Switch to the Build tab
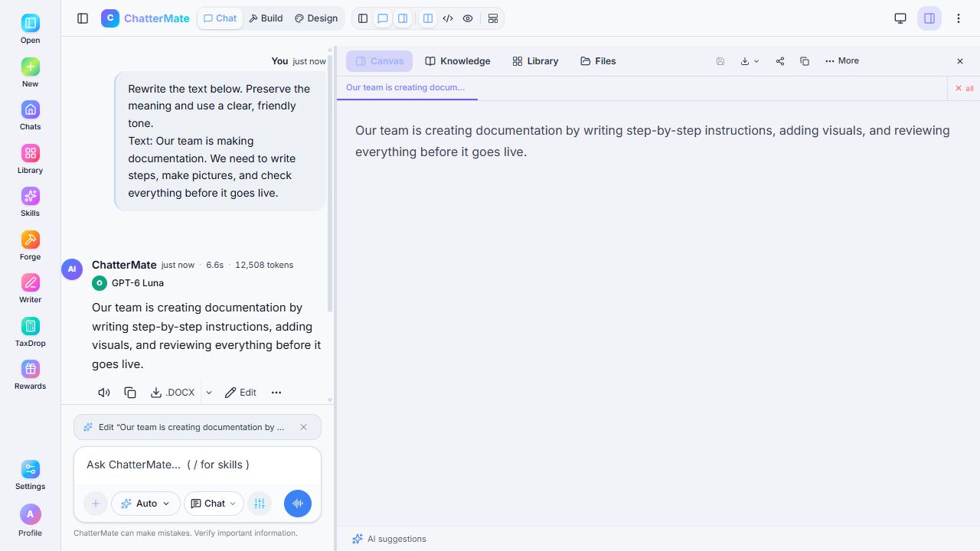980x551 pixels. point(266,18)
